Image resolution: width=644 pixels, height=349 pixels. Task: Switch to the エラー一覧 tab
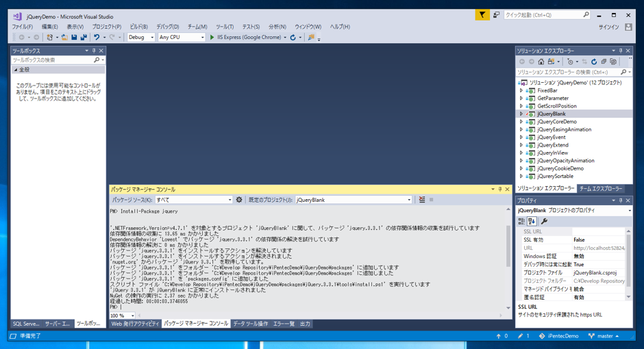[x=284, y=324]
